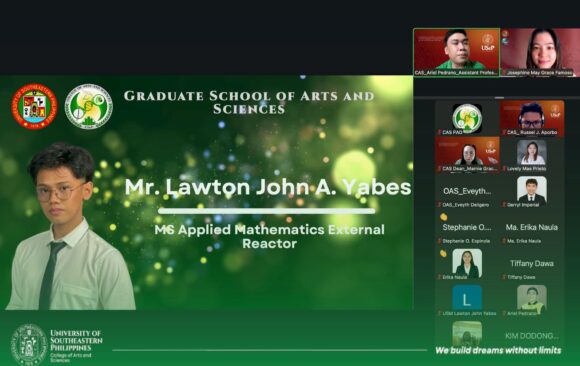Click the small 'Darryl Imperial' name label

point(523,205)
